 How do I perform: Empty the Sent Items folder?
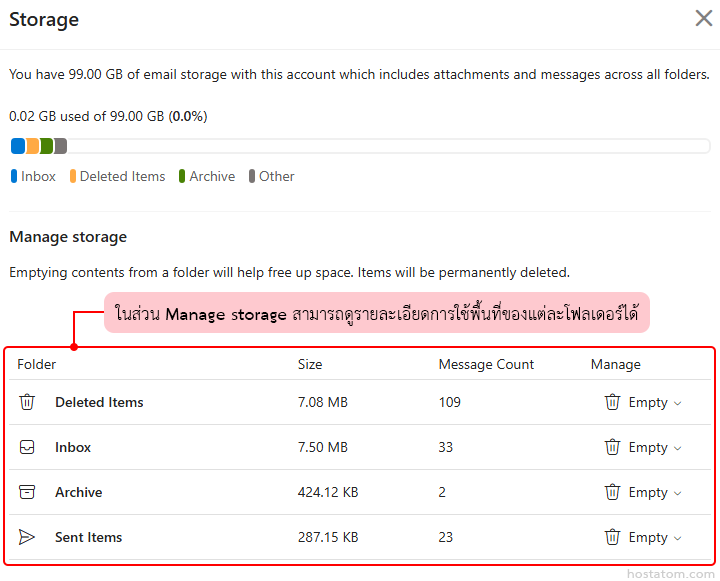point(643,537)
